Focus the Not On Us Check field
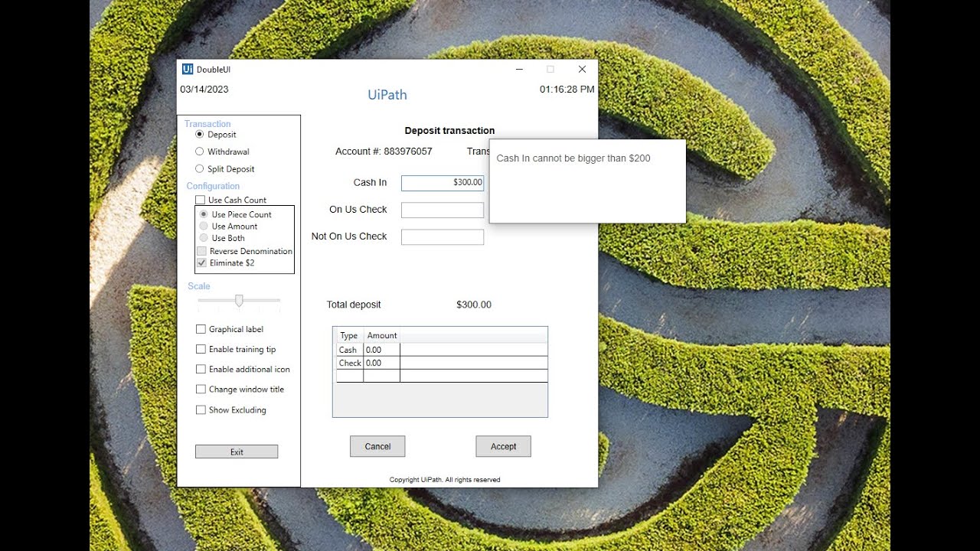980x551 pixels. point(443,237)
